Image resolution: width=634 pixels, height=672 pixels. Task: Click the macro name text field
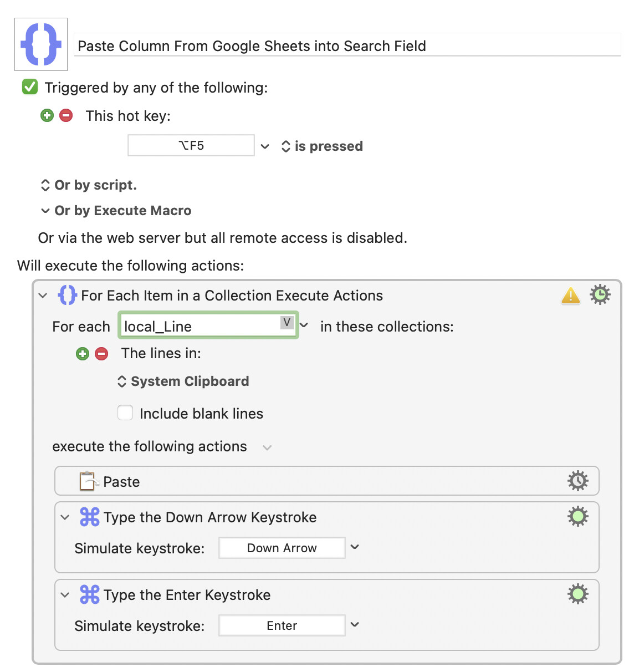(x=347, y=45)
